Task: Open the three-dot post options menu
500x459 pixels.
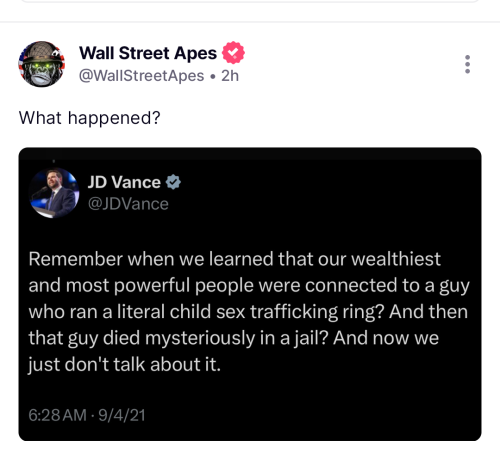Action: [x=467, y=64]
